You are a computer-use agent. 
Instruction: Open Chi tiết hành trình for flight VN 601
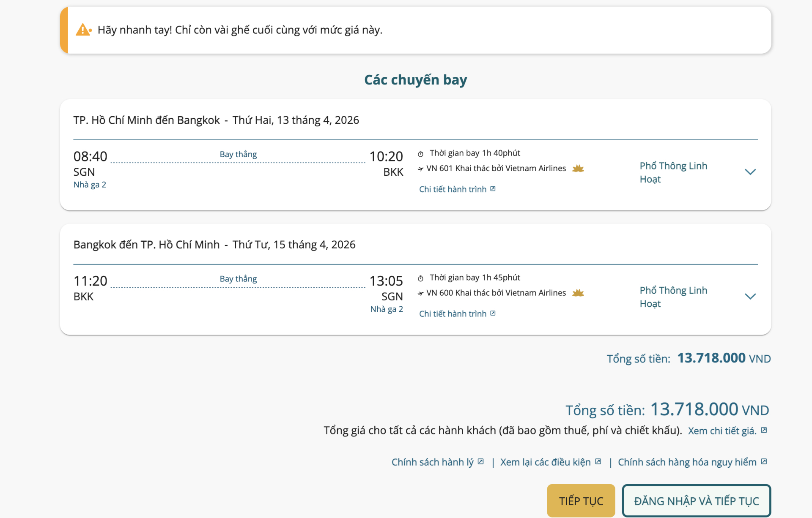click(x=453, y=189)
